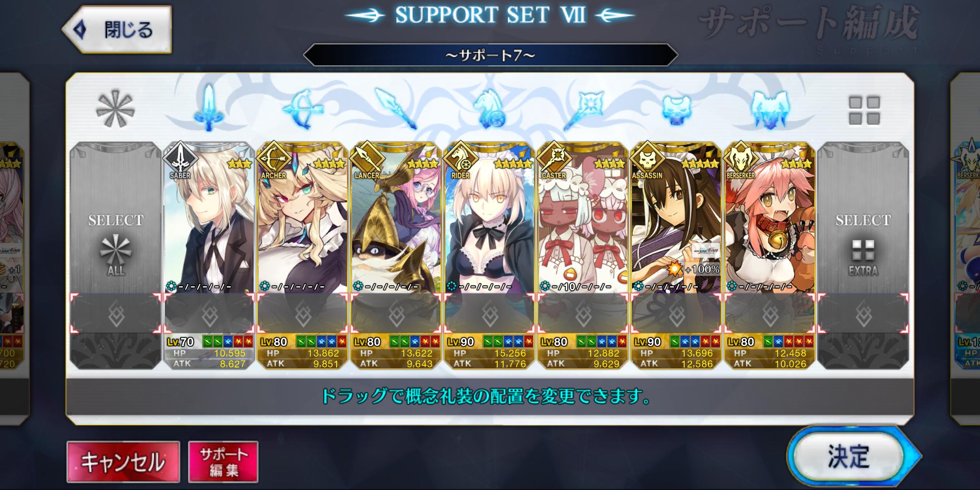The height and width of the screenshot is (490, 980).
Task: Click the Caster class staff icon
Action: [x=583, y=109]
